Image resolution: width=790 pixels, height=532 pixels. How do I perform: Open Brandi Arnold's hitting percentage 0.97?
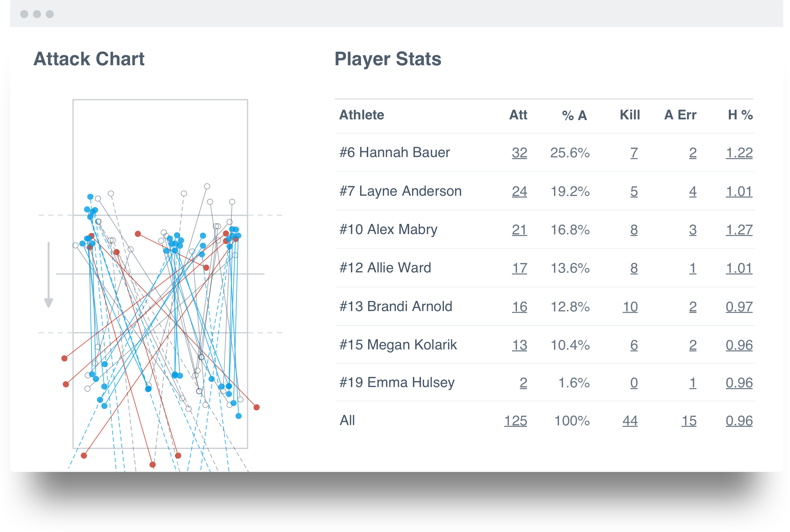740,306
